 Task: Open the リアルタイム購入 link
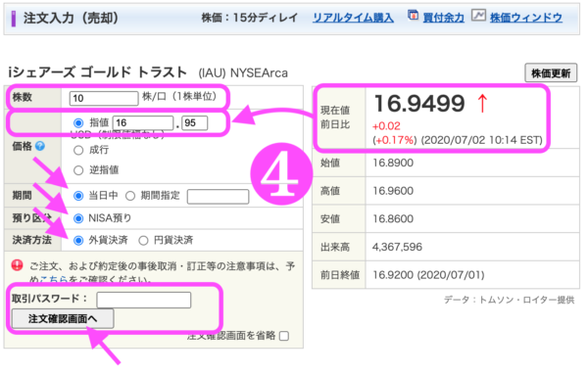point(353,18)
